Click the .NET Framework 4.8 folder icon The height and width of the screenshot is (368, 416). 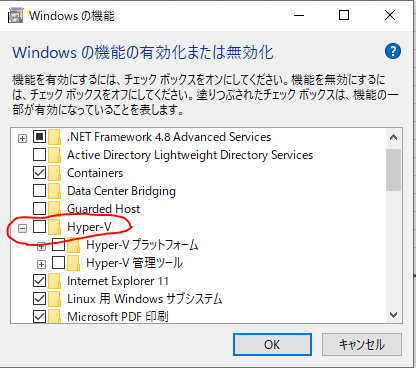pyautogui.click(x=55, y=137)
